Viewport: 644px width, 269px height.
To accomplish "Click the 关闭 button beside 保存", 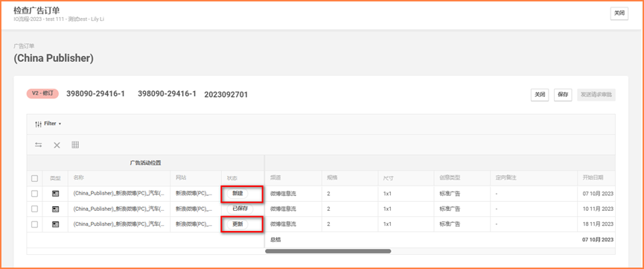I will pyautogui.click(x=540, y=95).
